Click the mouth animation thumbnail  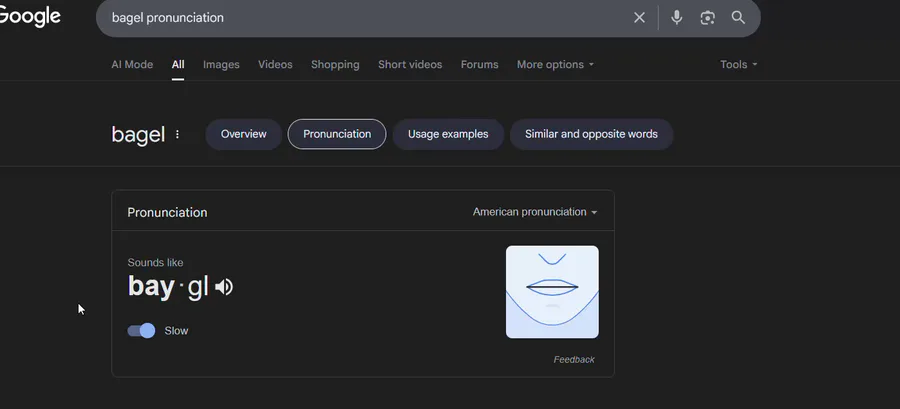coord(552,292)
